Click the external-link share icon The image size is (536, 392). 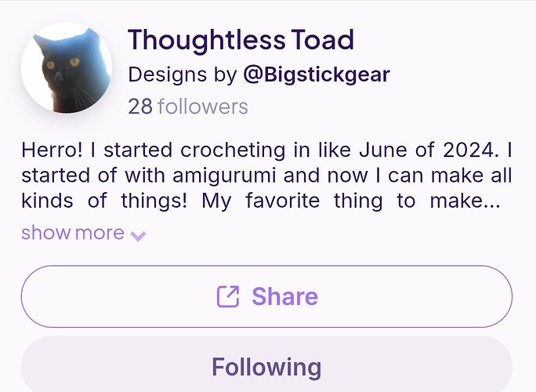(227, 296)
